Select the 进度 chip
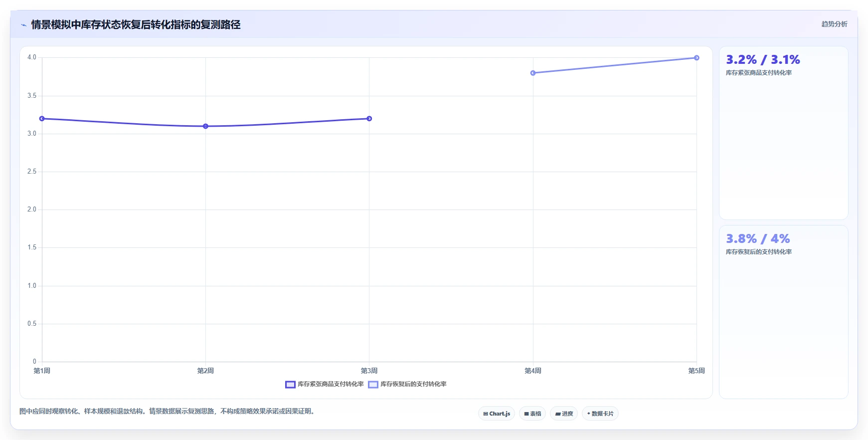The width and height of the screenshot is (868, 440). [x=564, y=414]
